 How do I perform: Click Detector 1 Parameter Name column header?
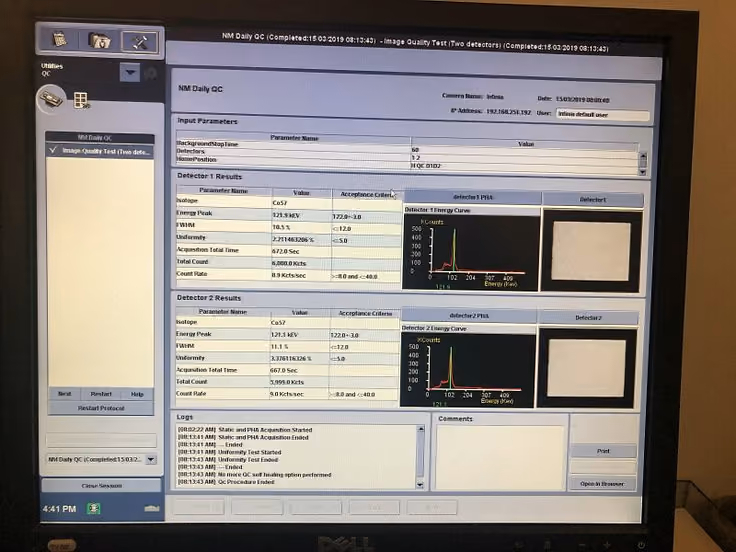click(x=223, y=190)
